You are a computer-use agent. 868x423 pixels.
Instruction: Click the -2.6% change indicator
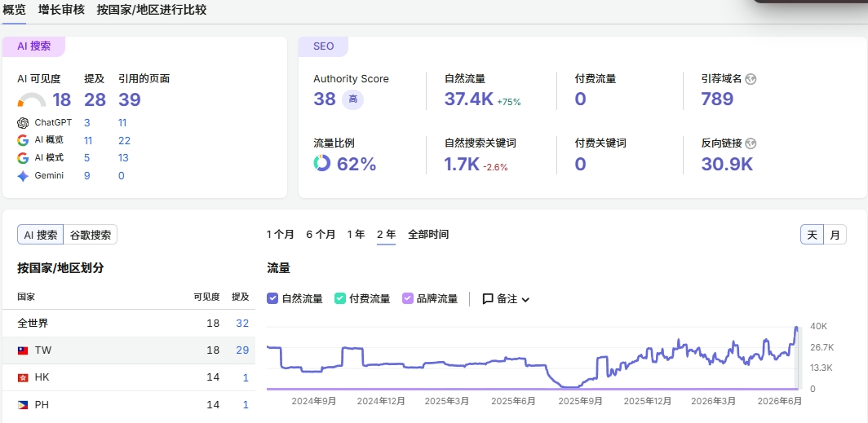(x=495, y=167)
